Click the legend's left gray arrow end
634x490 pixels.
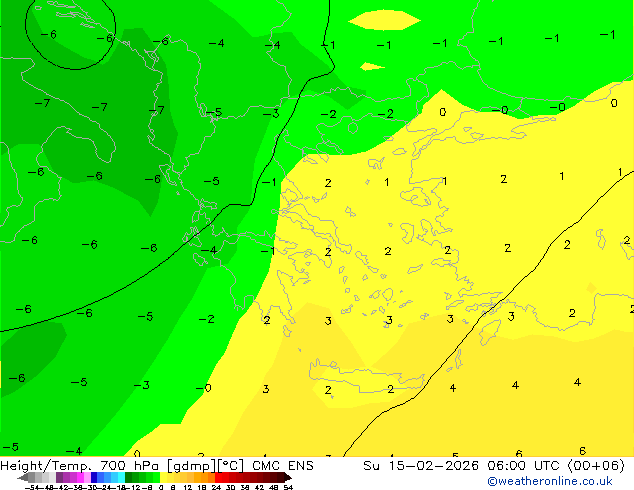(x=23, y=478)
